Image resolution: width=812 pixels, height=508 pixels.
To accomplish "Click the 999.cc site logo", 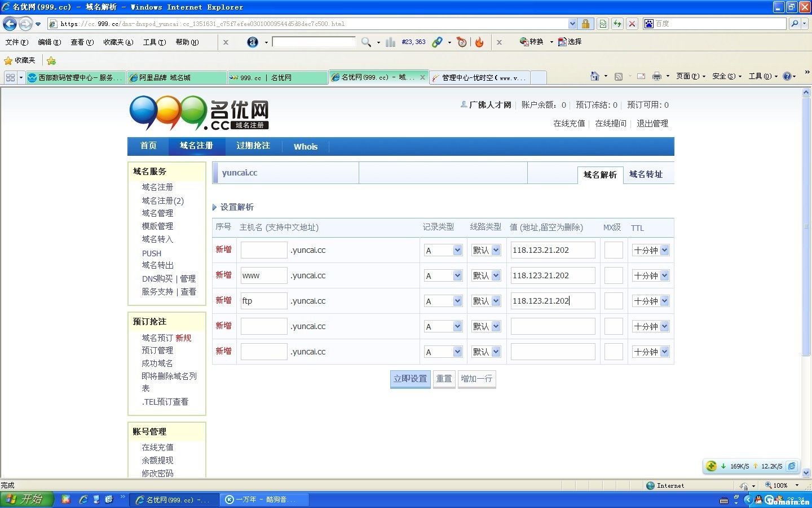I will coord(199,113).
